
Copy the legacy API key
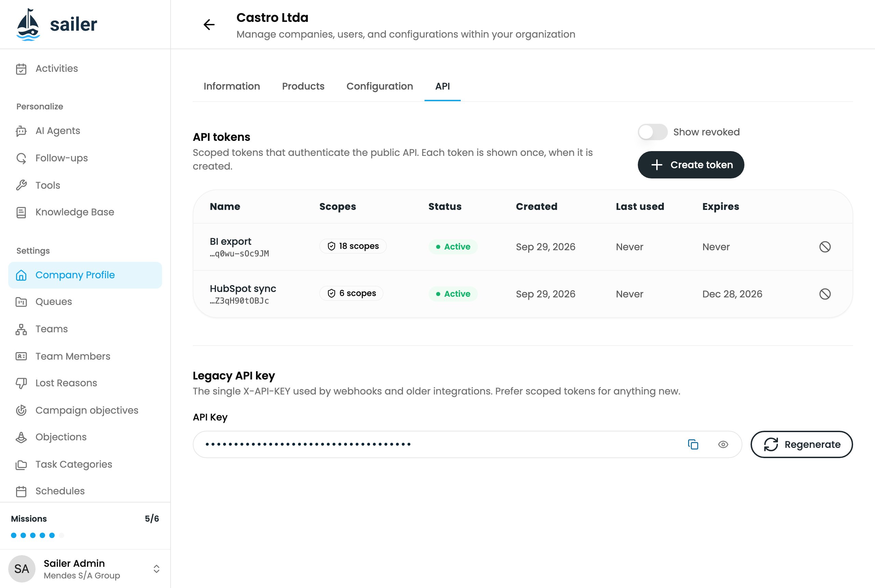(693, 444)
